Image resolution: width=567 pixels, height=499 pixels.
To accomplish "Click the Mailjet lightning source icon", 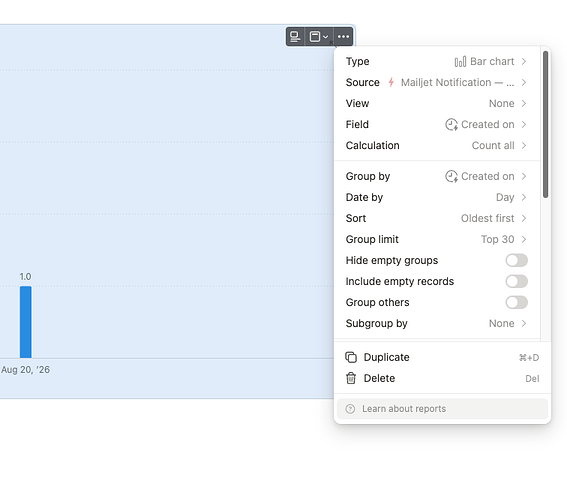I will (x=391, y=82).
